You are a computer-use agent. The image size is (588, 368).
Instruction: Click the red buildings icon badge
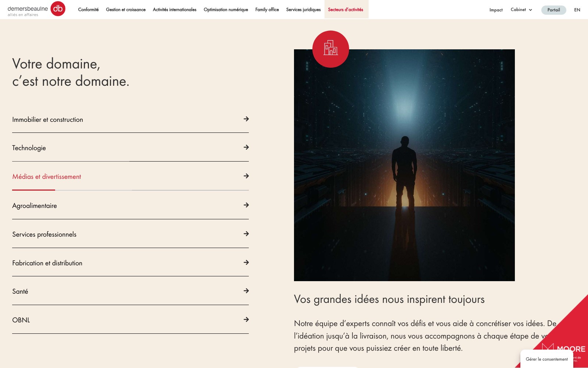[x=330, y=49]
